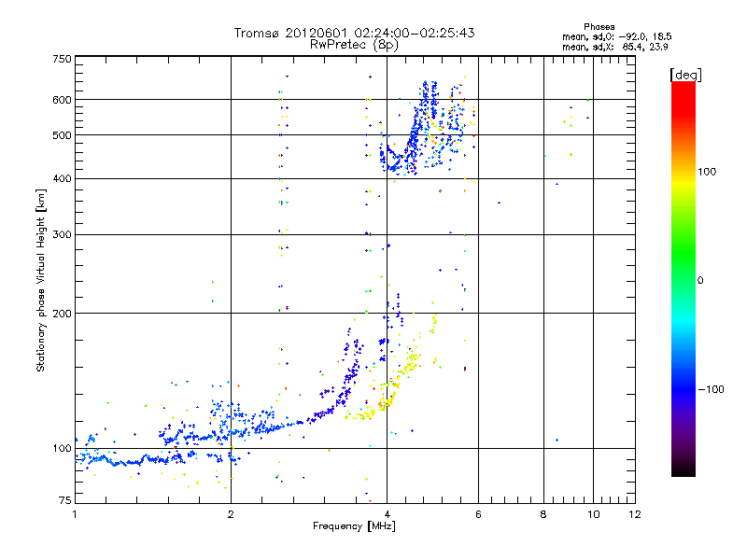Click the '500' y-axis tick label
This screenshot has height=560, width=747.
click(x=63, y=135)
